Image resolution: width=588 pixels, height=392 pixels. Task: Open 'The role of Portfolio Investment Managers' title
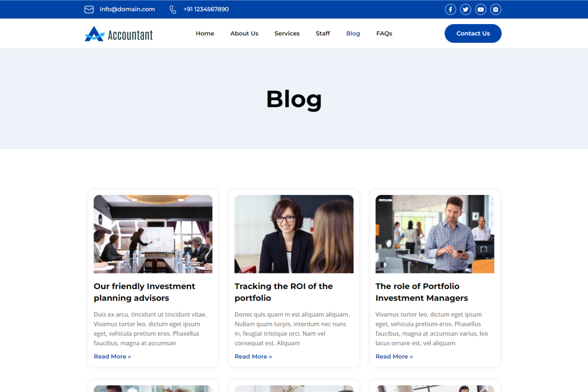[422, 292]
